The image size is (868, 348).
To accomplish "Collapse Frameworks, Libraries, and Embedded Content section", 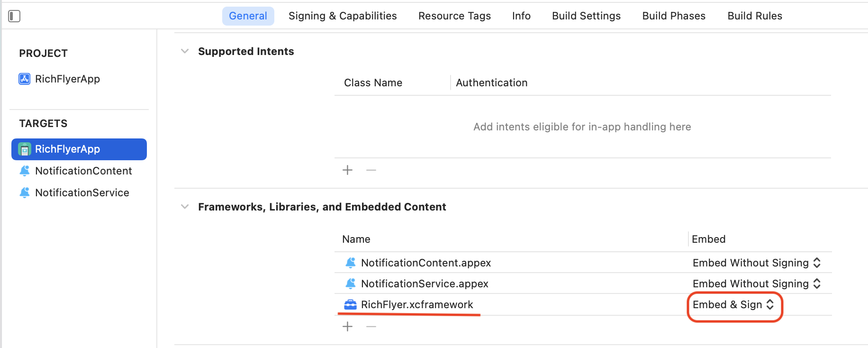I will 185,207.
